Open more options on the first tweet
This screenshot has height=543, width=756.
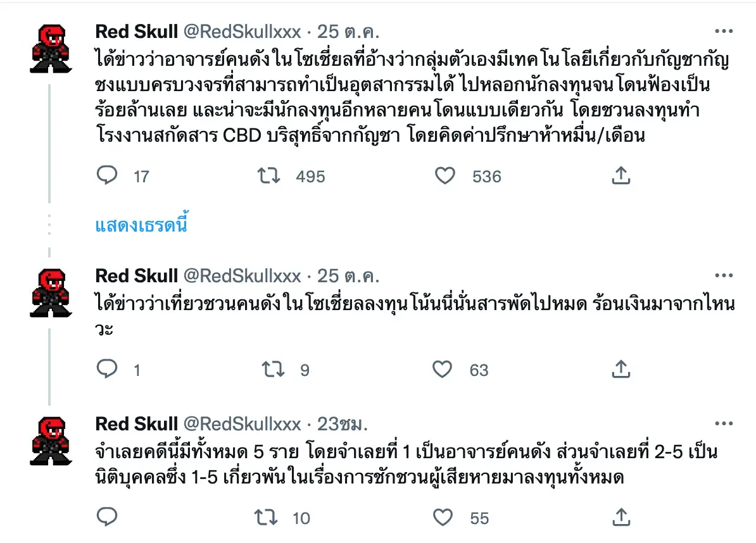pos(724,31)
